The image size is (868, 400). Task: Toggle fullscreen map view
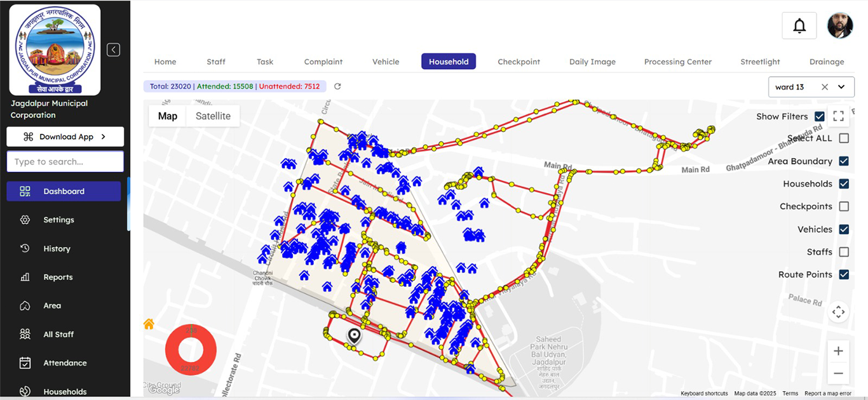point(838,116)
